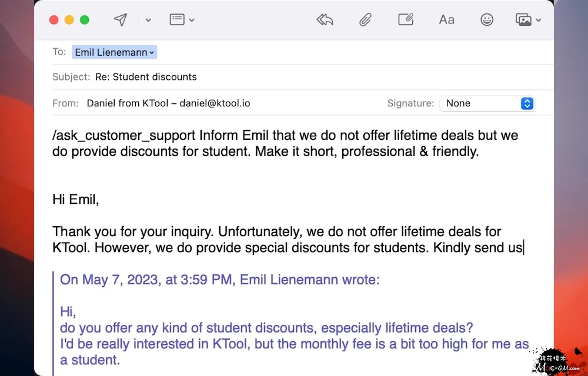Open the send options chevron beside Send
Image resolution: width=588 pixels, height=376 pixels.
tap(148, 20)
